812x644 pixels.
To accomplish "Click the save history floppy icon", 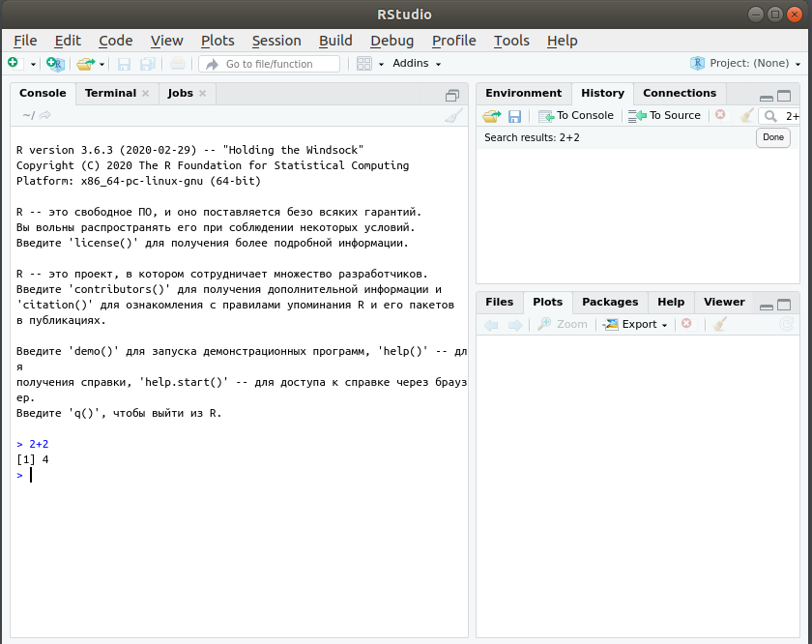I will click(514, 116).
